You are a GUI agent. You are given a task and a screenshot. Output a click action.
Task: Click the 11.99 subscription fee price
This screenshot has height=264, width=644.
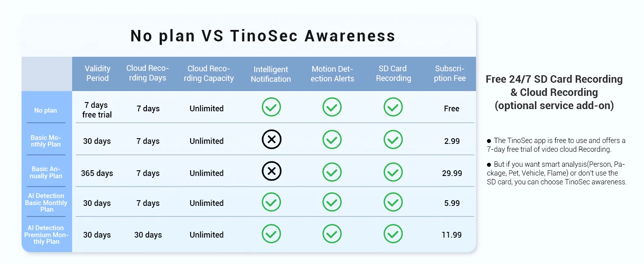[x=452, y=235]
